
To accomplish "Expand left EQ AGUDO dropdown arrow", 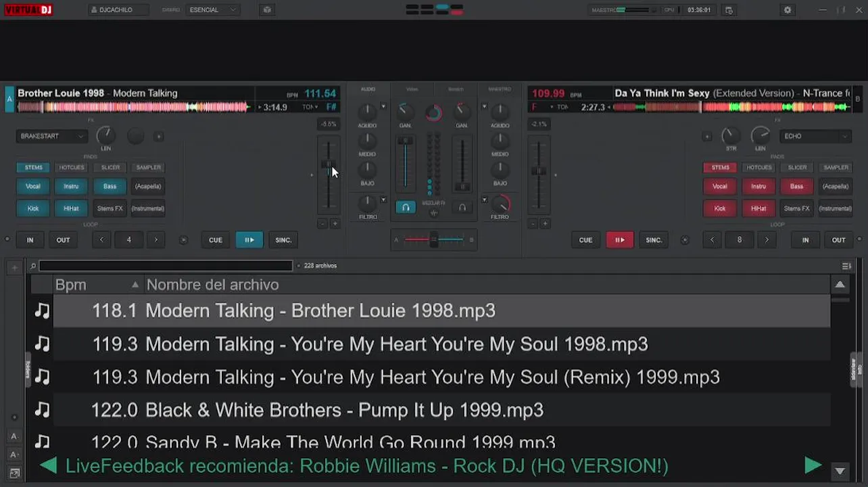I will [383, 106].
